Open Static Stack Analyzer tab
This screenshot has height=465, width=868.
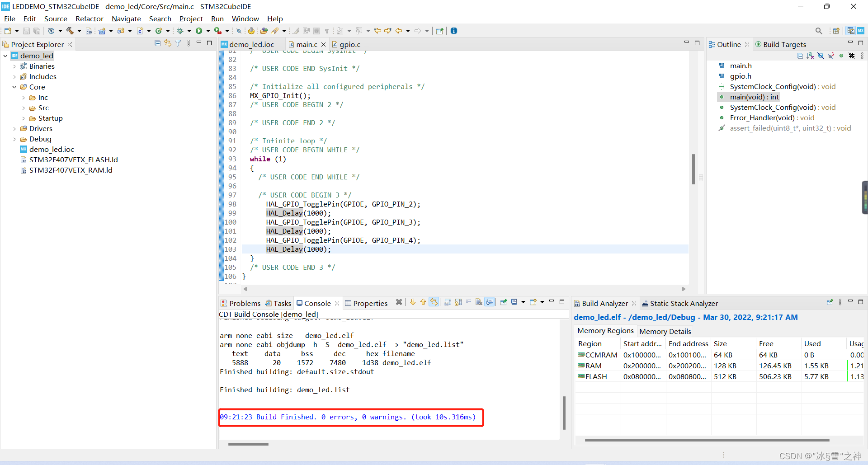680,303
